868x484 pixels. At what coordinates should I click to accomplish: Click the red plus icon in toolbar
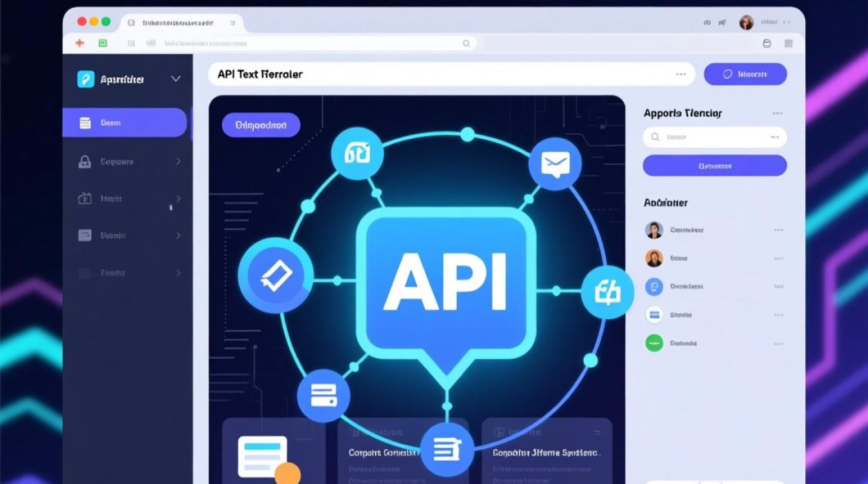click(x=80, y=43)
